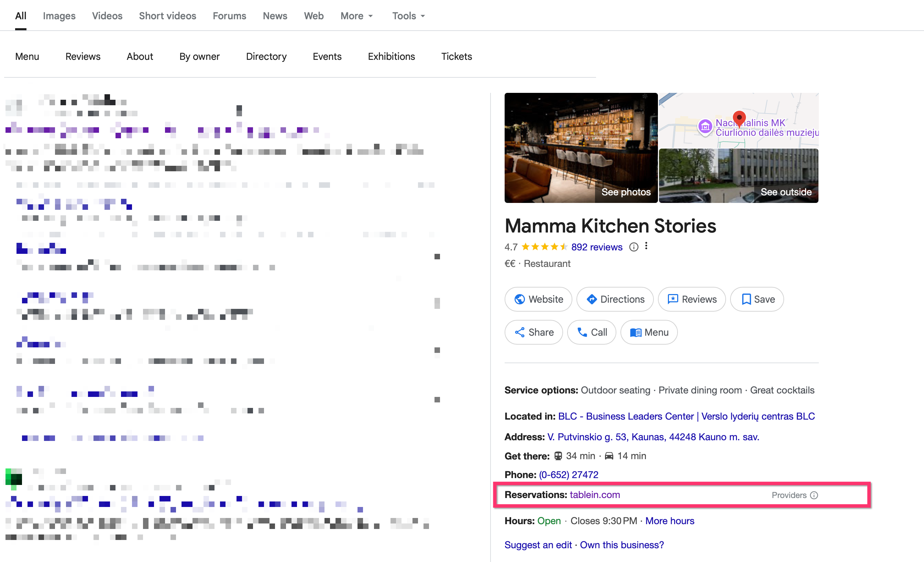Click the Save bookmark button
The width and height of the screenshot is (924, 562).
coord(757,299)
